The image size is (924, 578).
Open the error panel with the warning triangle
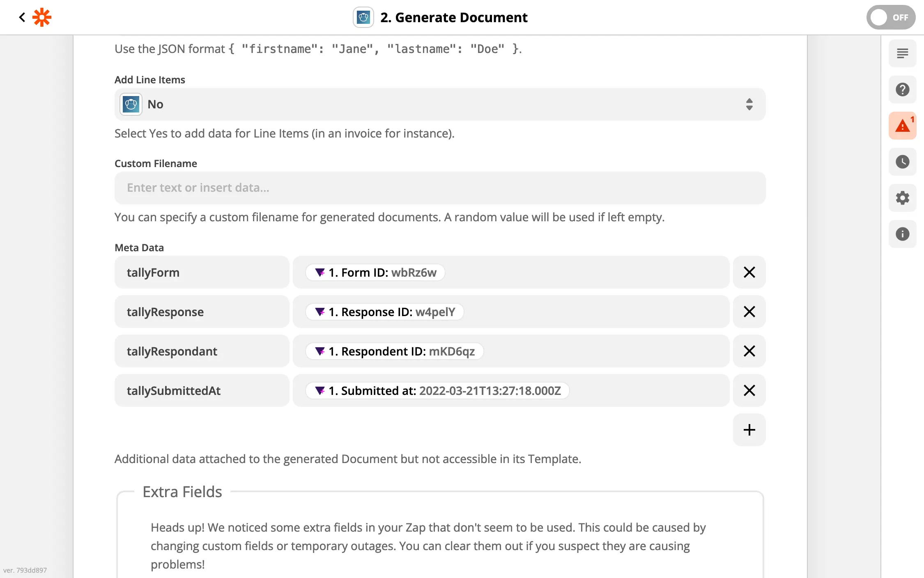902,126
